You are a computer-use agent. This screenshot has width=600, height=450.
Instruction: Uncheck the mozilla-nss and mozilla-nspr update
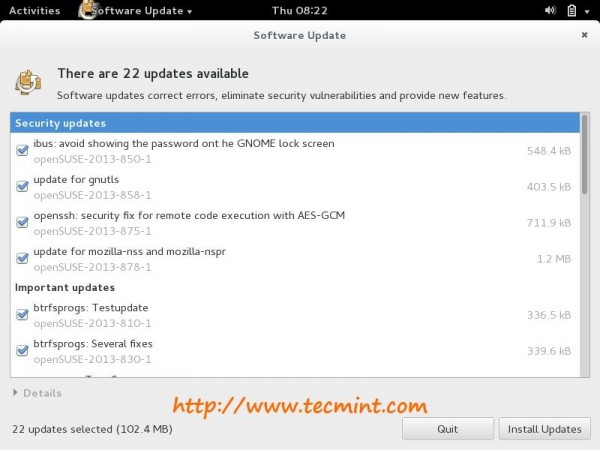coord(23,258)
